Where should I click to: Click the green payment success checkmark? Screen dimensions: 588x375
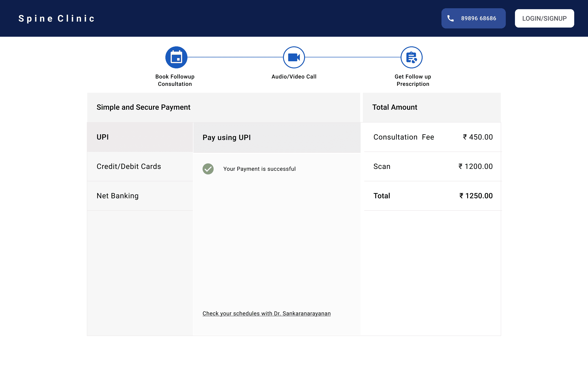208,169
